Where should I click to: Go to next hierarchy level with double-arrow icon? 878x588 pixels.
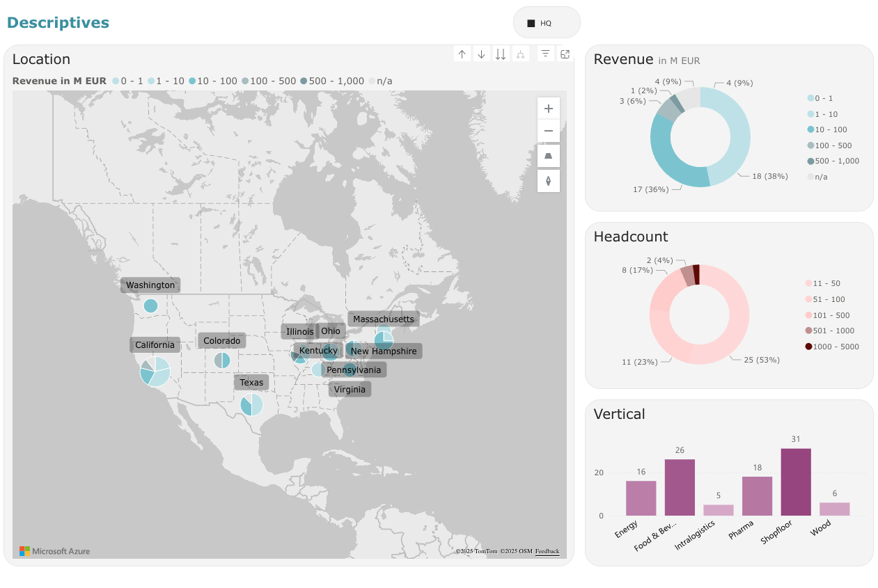(x=501, y=54)
